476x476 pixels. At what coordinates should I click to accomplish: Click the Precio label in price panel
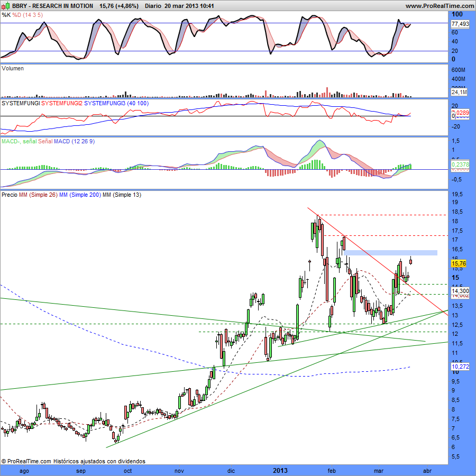pyautogui.click(x=10, y=195)
